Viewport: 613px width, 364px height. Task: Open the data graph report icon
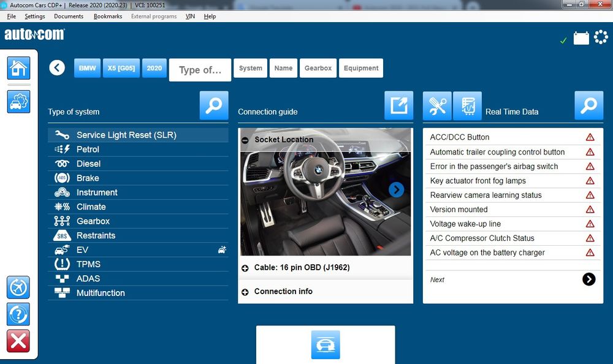point(467,106)
